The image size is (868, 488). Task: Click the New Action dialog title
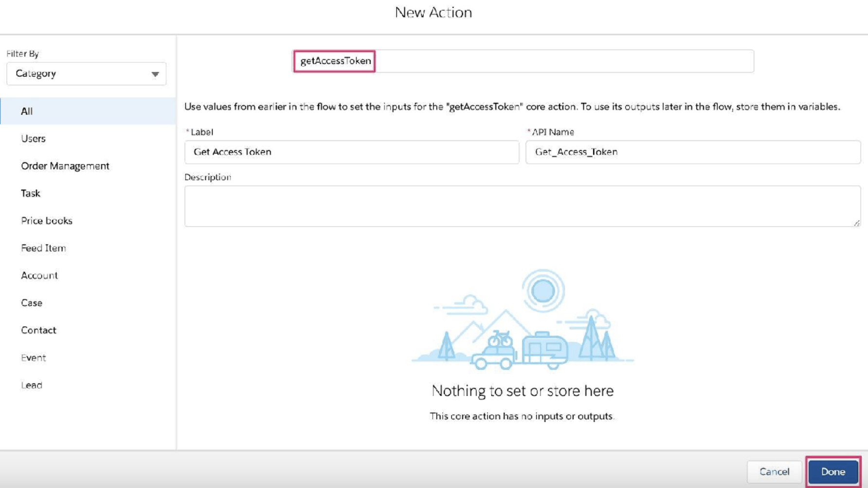(434, 12)
